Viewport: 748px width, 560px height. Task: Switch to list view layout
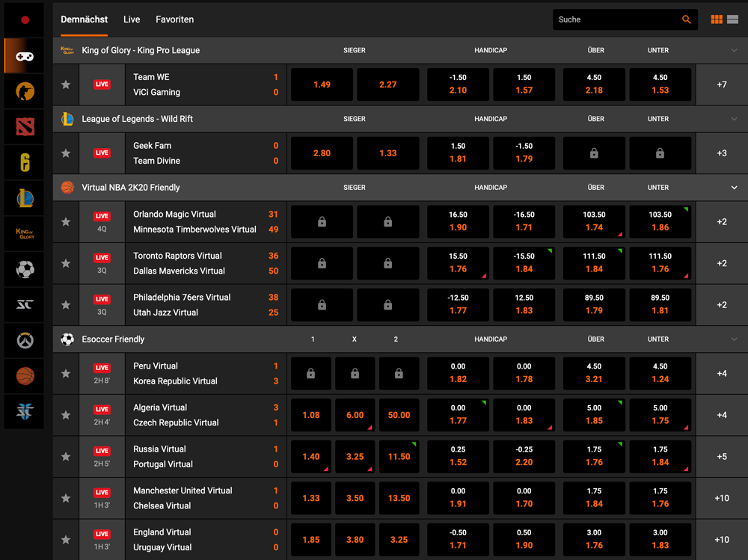coord(733,19)
